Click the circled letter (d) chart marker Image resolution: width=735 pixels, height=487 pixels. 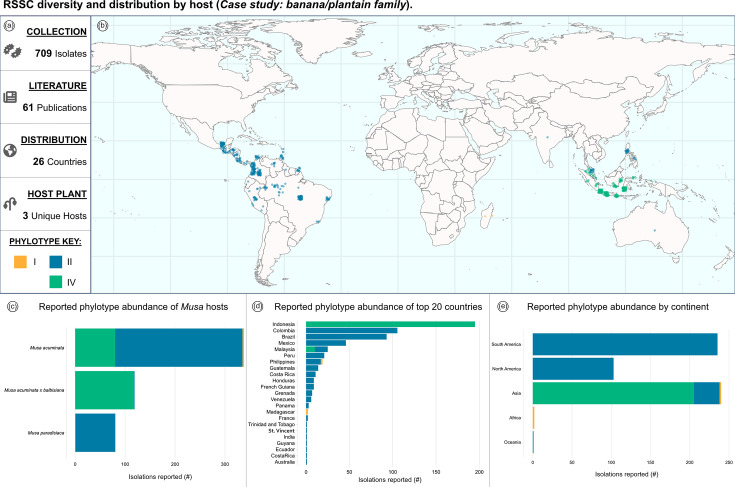click(x=257, y=307)
